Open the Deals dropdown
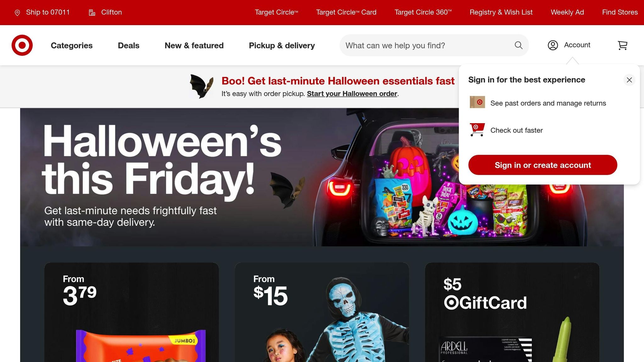The width and height of the screenshot is (644, 362). 129,45
